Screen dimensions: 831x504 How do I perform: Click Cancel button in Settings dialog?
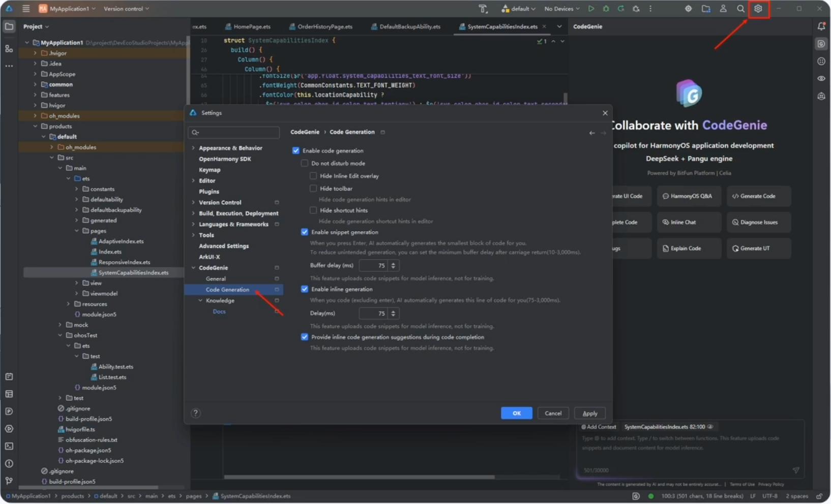click(x=553, y=413)
